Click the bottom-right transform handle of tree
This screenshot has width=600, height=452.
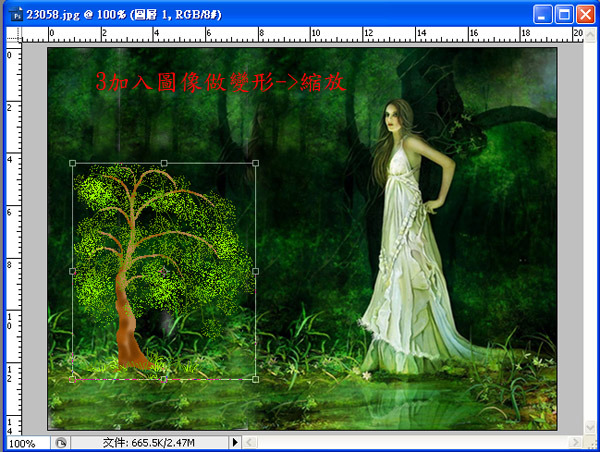[x=256, y=379]
